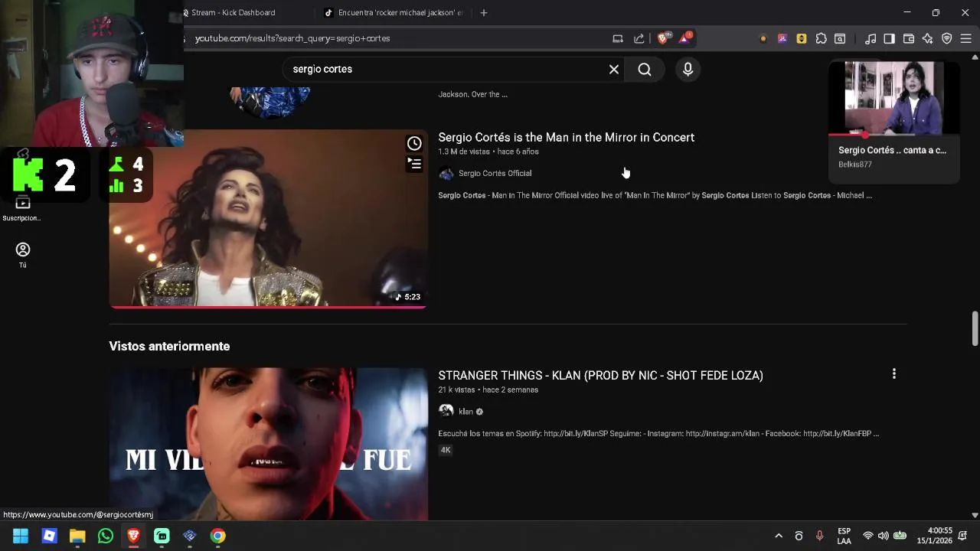Open the Man in the Mirror concert thumbnail
980x551 pixels.
[x=268, y=219]
